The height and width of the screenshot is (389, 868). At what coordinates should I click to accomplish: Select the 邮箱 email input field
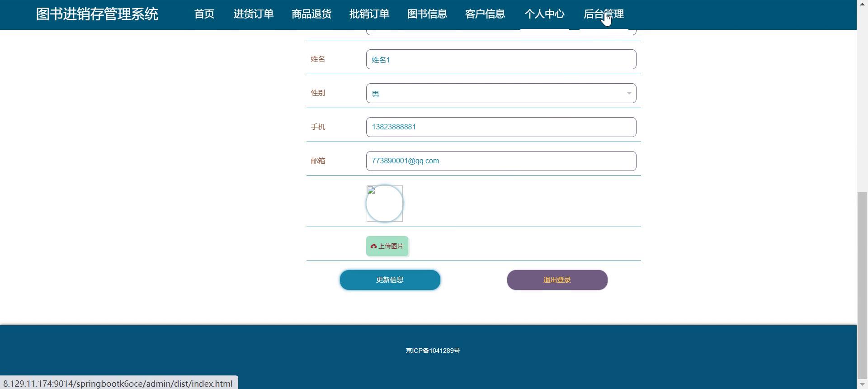coord(501,161)
